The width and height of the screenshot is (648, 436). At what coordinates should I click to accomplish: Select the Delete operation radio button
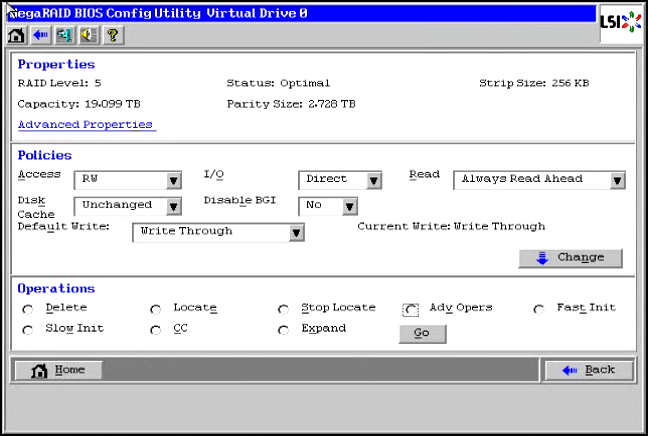pos(27,309)
